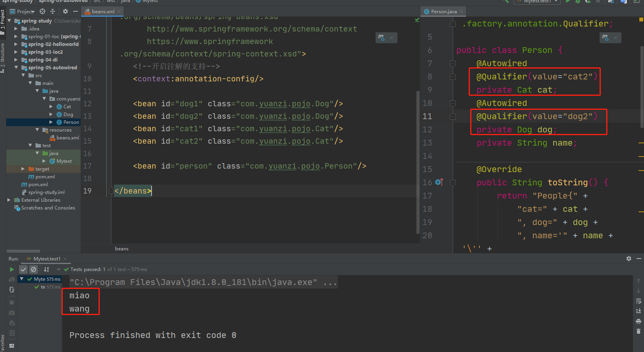Load Maven changes in Person.java editor
The image size is (644, 352).
click(x=605, y=38)
